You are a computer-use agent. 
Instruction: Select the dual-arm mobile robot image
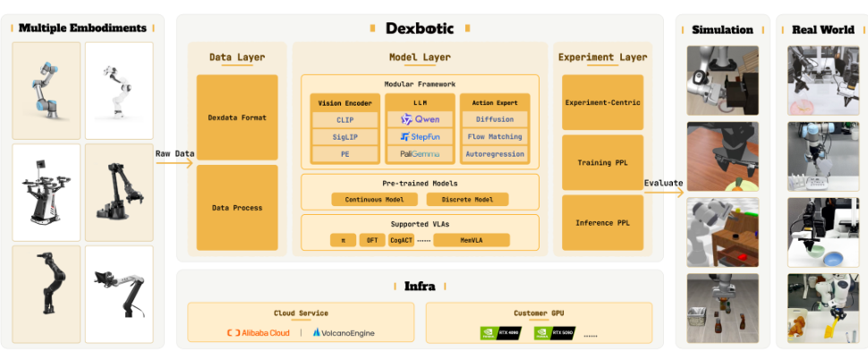47,193
